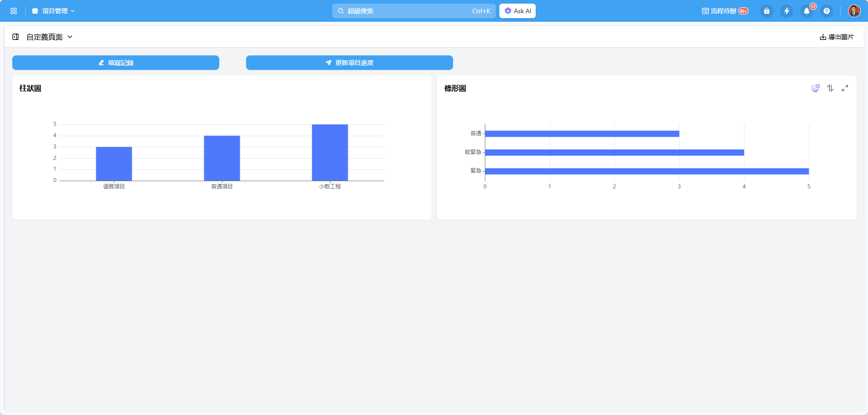Select the 小散工程 column bar
Viewport: 868px width, 415px height.
[330, 153]
